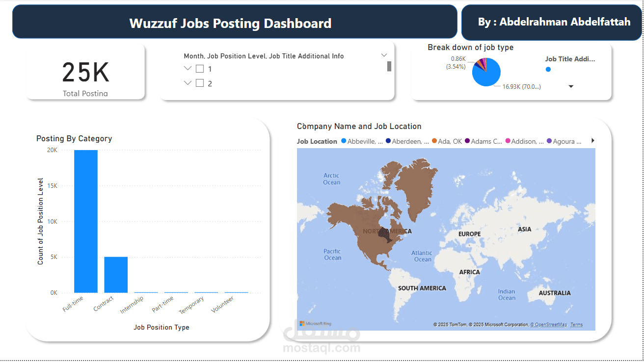Select Aberdeen legend item dark blue dot

388,141
